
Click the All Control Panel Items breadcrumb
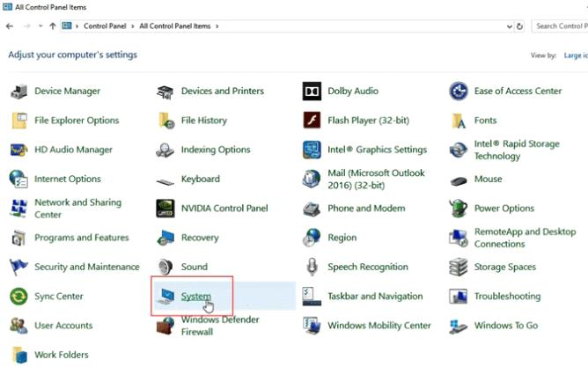[x=175, y=26]
